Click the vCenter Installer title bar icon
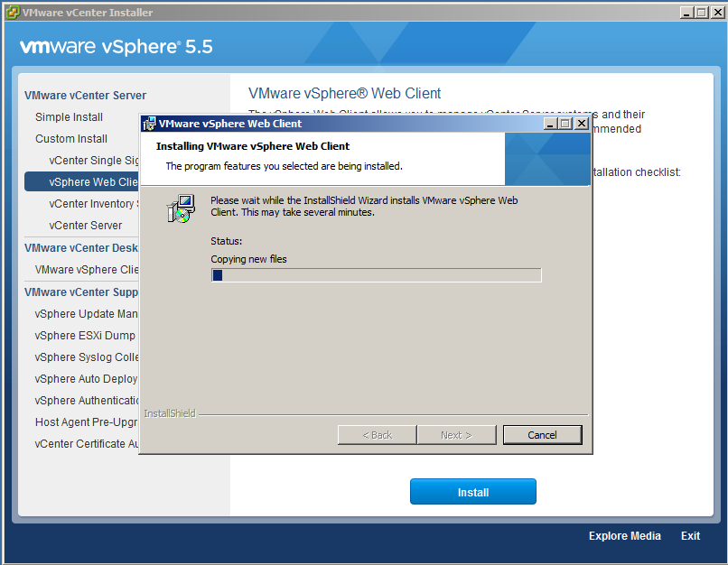 coord(13,13)
